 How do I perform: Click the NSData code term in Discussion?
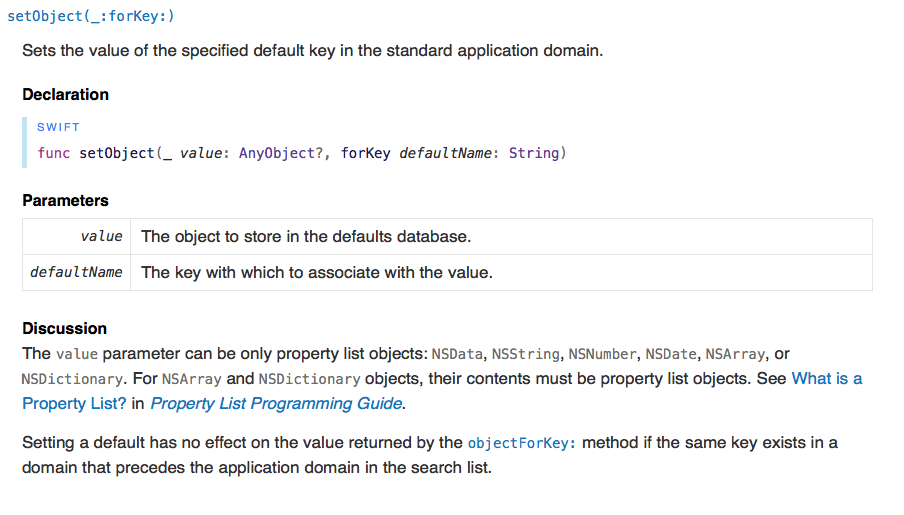[456, 354]
